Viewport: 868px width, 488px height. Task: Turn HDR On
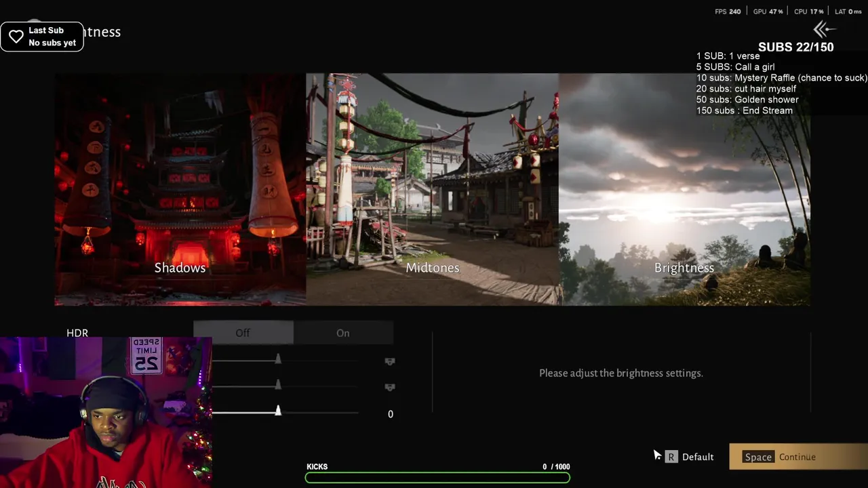pyautogui.click(x=343, y=333)
